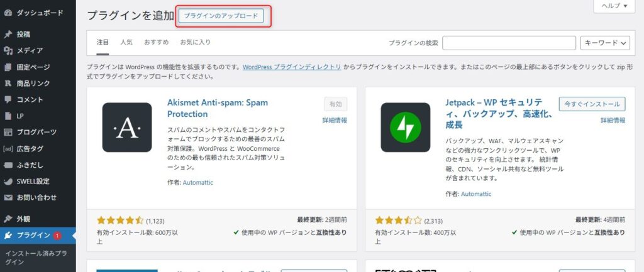
Task: Click the red update badge on プラグイン
Action: coord(57,236)
